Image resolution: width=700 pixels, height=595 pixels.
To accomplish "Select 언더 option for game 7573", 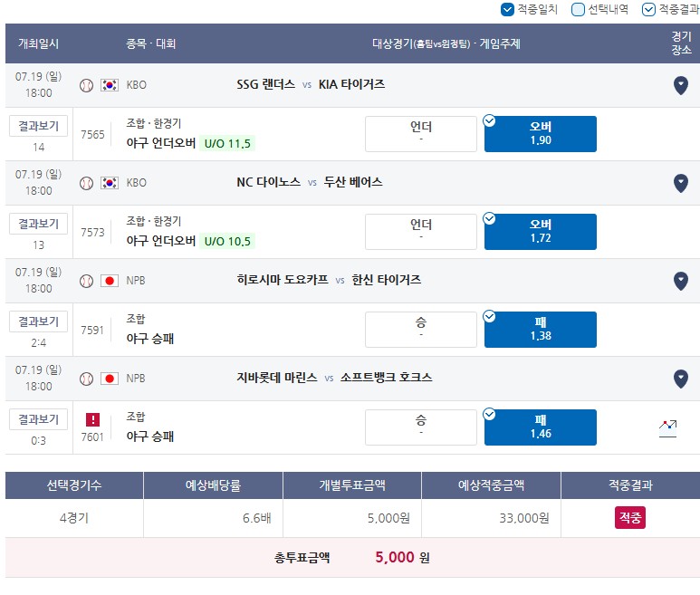I will [x=421, y=232].
